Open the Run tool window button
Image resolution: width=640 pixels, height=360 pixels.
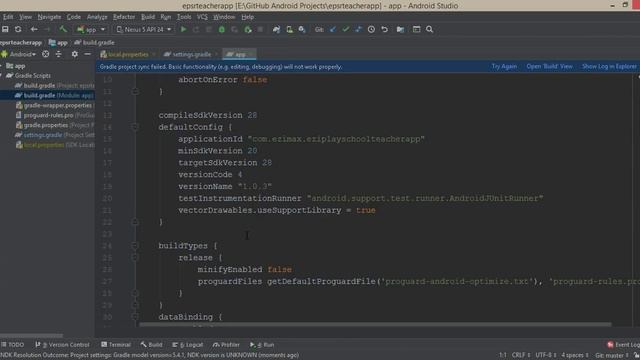[262, 345]
